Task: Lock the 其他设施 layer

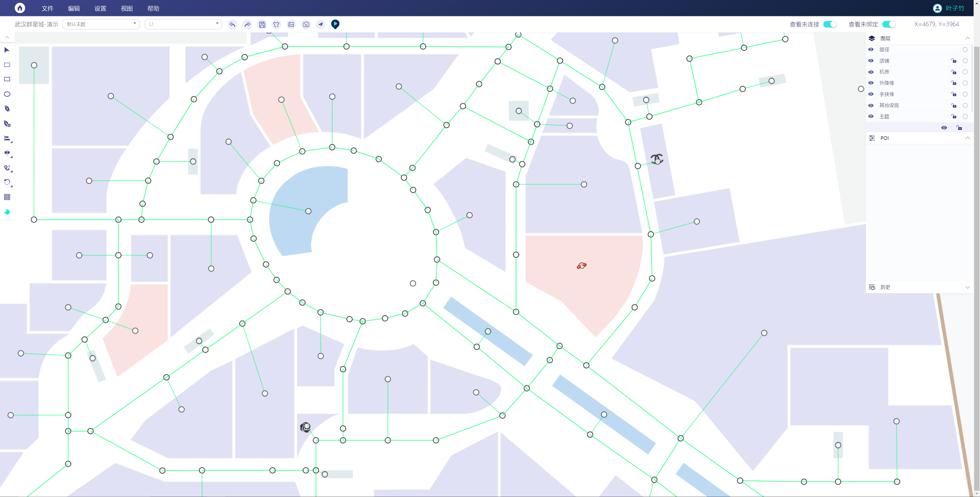Action: pos(954,105)
